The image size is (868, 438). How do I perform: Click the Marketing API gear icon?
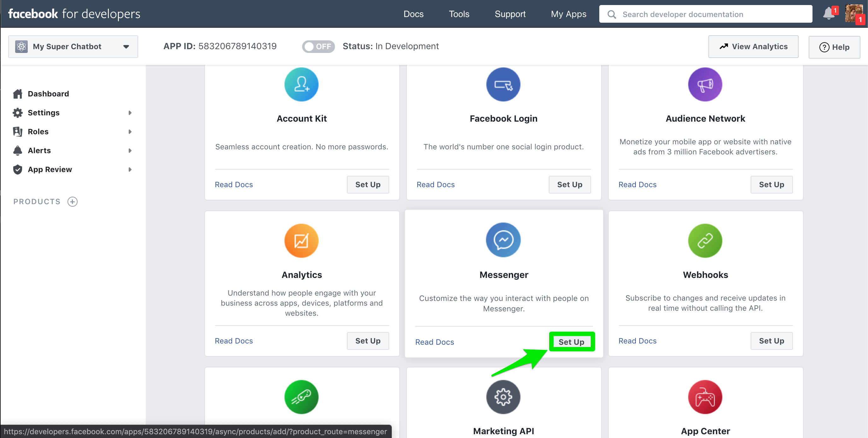(503, 397)
